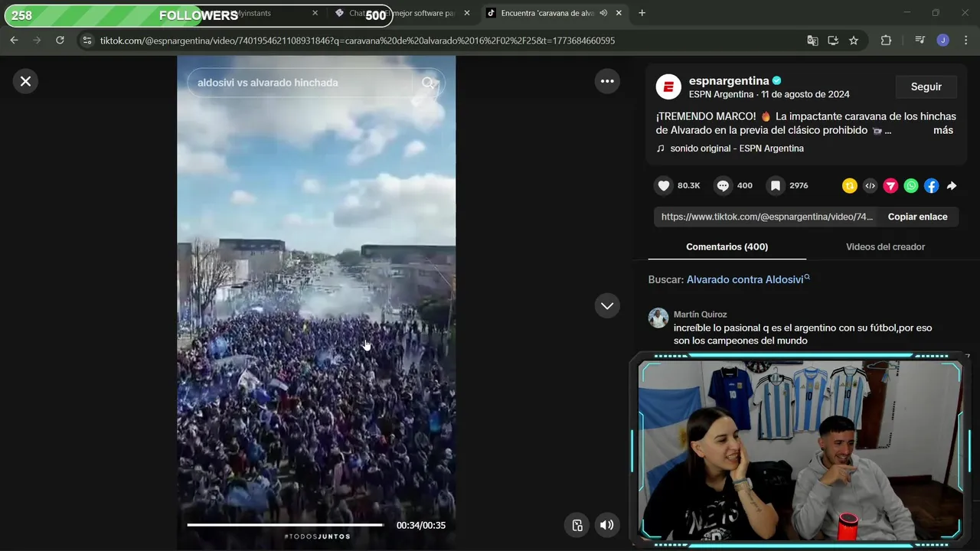Install app icon in address bar
Screen dimensions: 980x551
pos(833,41)
